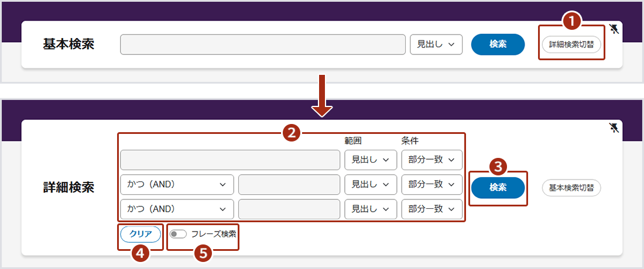Image resolution: width=644 pixels, height=269 pixels.
Task: Open third row 部分一致 condition dropdown
Action: pyautogui.click(x=431, y=209)
